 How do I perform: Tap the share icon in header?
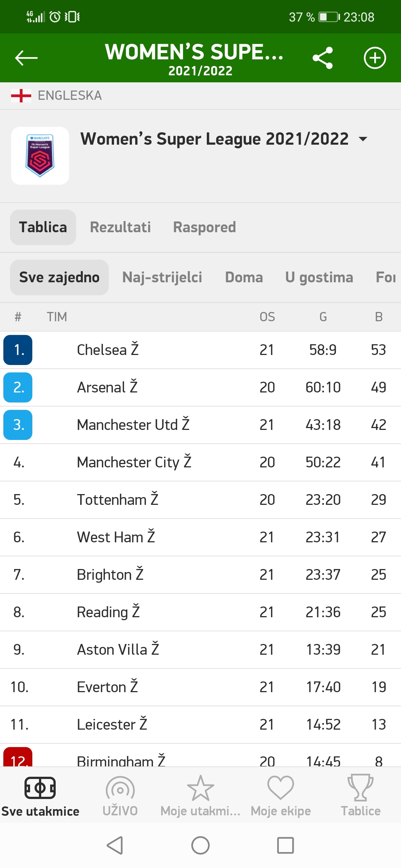pyautogui.click(x=322, y=58)
